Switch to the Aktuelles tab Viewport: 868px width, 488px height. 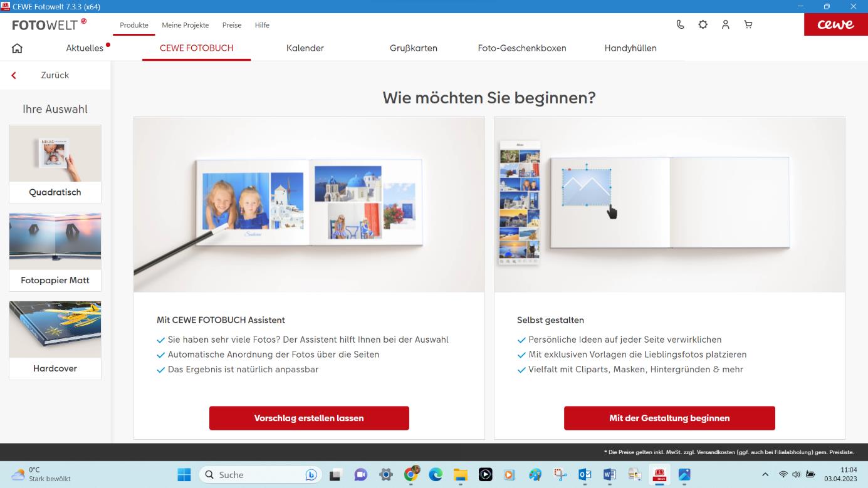pos(85,48)
